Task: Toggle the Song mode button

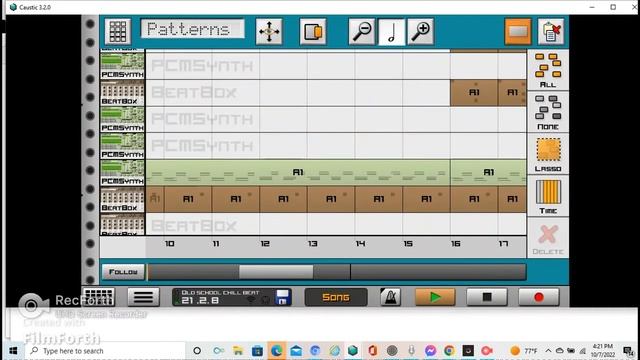Action: tap(336, 297)
